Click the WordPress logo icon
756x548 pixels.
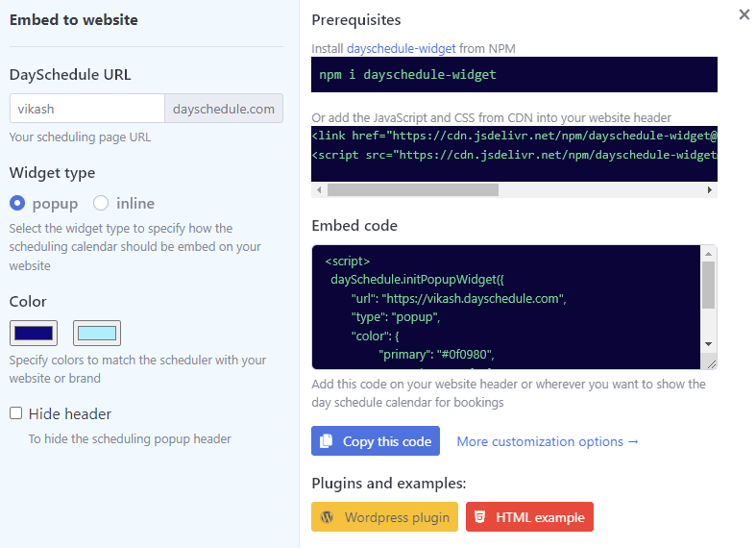coord(327,517)
